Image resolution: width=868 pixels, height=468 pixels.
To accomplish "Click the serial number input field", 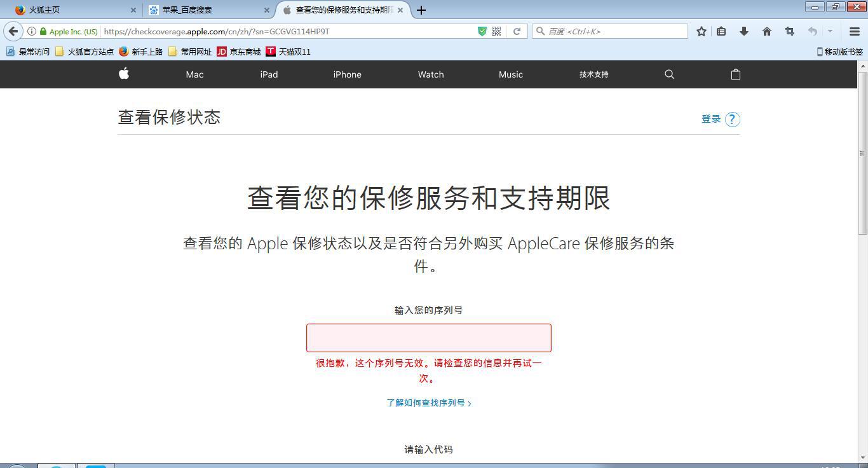I will click(428, 337).
